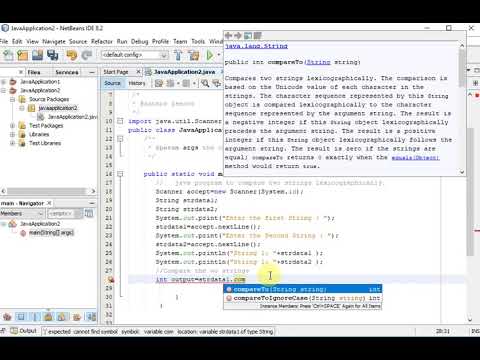The width and height of the screenshot is (480, 360).
Task: Open the Members dropdown in Navigator
Action: coord(22,213)
